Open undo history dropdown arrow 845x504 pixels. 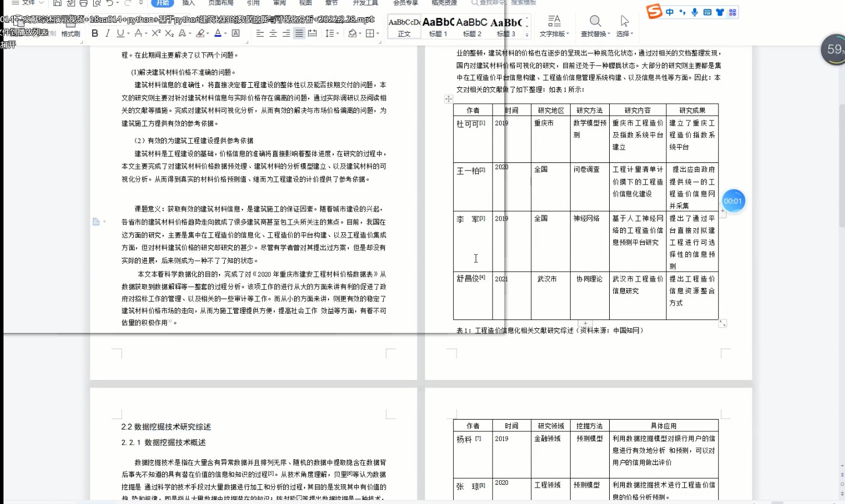(x=117, y=3)
